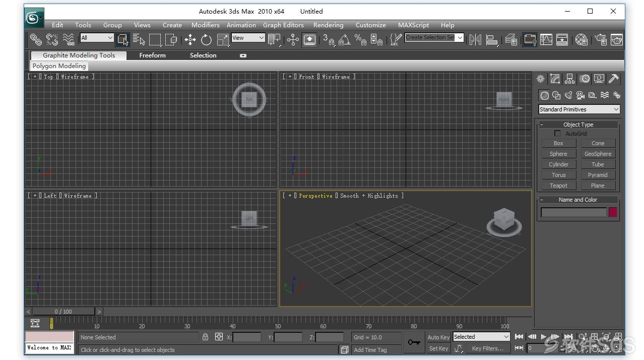Image resolution: width=644 pixels, height=360 pixels.
Task: Collapse the Object Type rollout
Action: click(578, 125)
